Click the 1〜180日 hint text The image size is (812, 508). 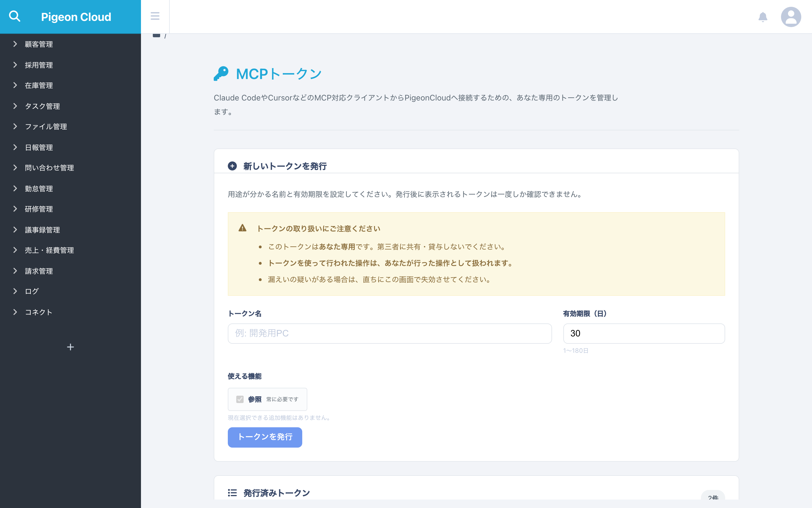576,351
